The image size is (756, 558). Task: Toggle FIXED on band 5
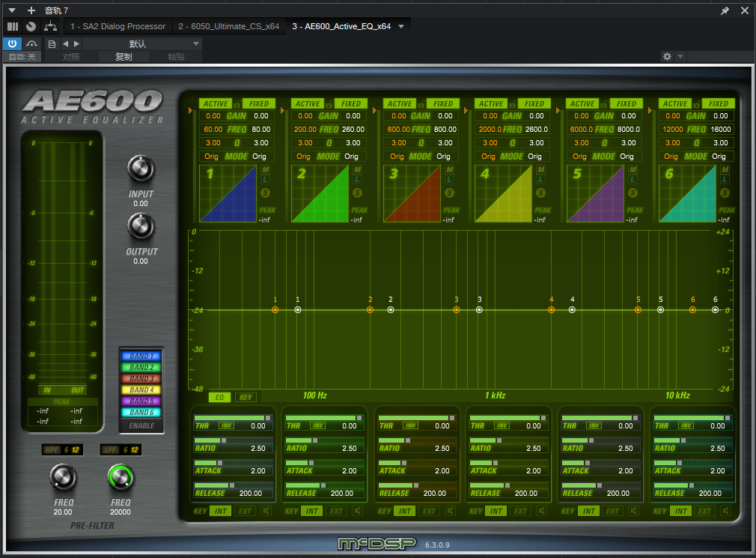627,103
